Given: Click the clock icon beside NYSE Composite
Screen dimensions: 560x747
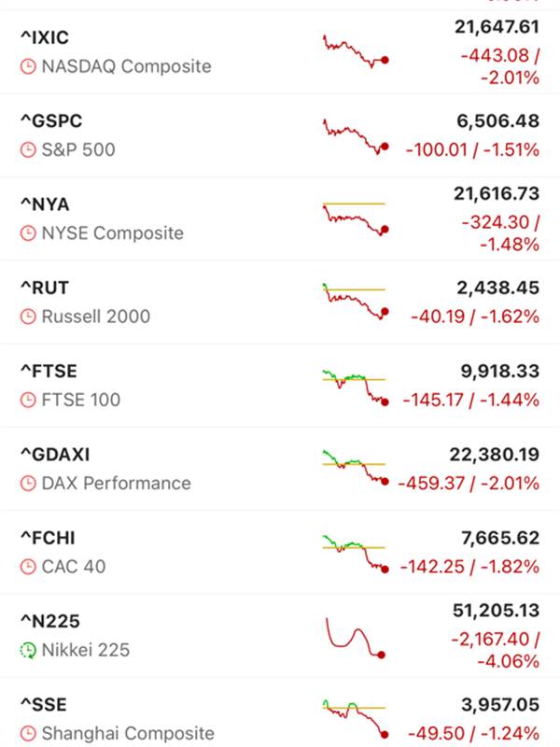Looking at the screenshot, I should pyautogui.click(x=28, y=233).
